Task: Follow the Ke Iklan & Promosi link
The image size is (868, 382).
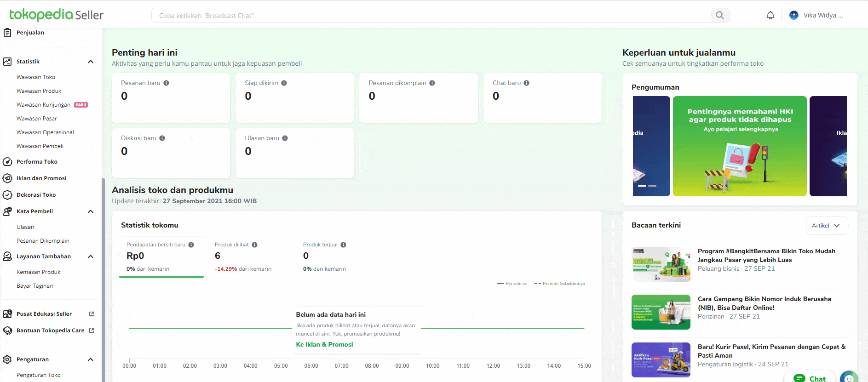Action: [x=325, y=344]
